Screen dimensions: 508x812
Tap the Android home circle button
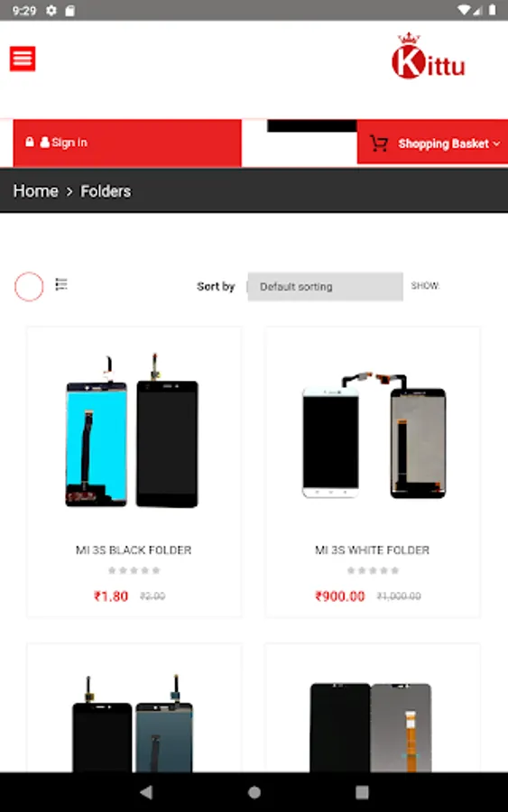[254, 792]
